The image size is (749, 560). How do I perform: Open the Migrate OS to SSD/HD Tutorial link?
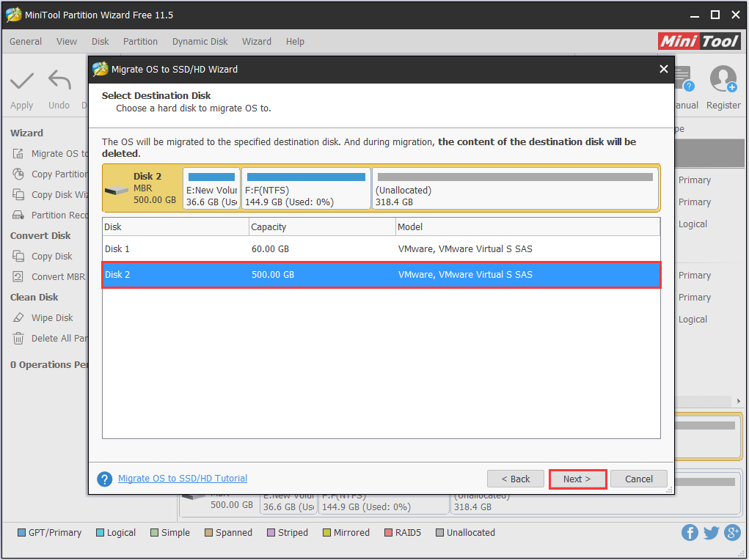click(183, 479)
